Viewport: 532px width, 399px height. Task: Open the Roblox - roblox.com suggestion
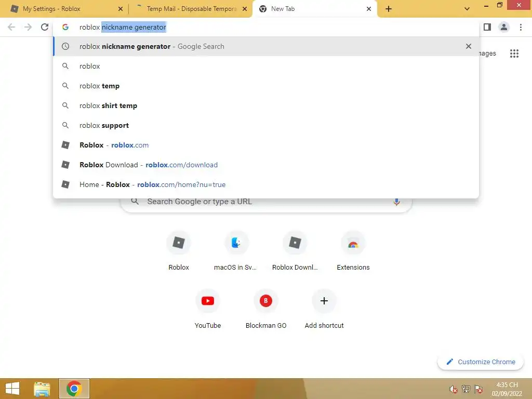(266, 145)
